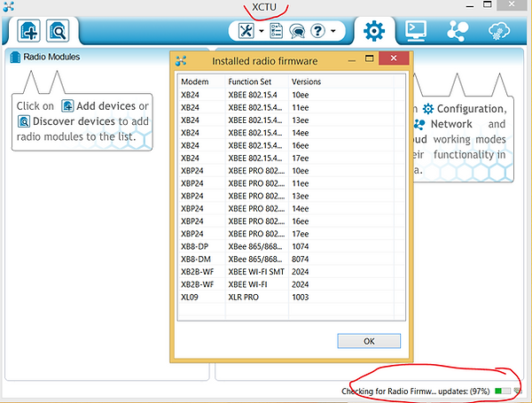Screen dimensions: 532x403
Task: Select the XBEE WI-FI SMT function set row
Action: pos(291,272)
